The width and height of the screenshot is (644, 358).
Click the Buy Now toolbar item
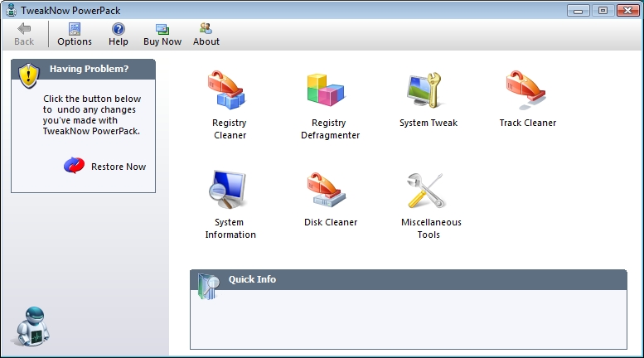point(162,35)
